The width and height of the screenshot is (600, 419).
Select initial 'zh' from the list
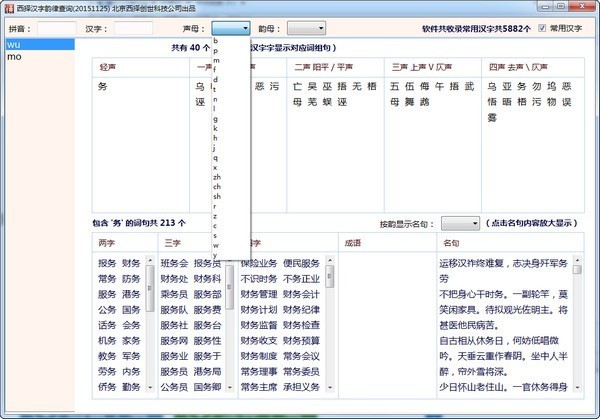coord(217,177)
